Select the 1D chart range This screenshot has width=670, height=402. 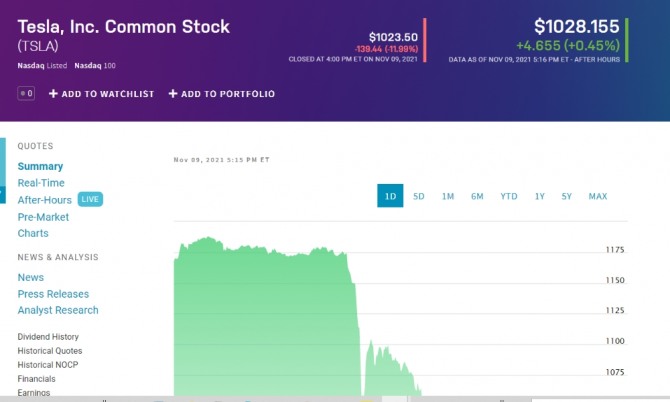[x=390, y=196]
